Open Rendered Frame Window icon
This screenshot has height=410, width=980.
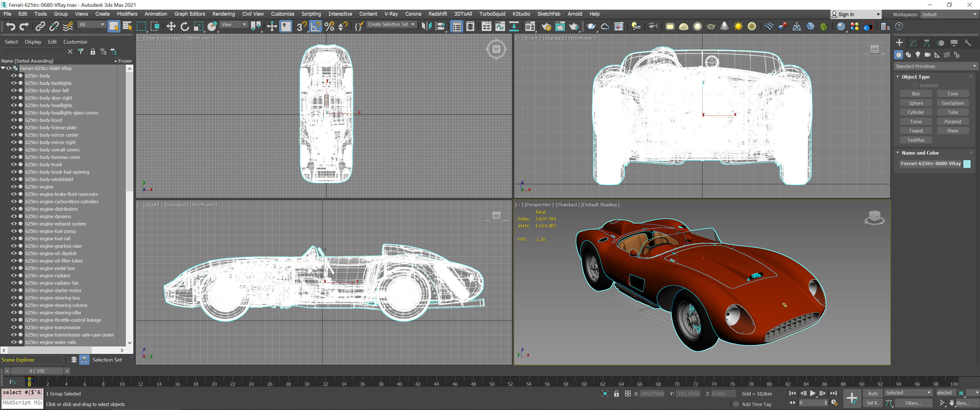tap(560, 26)
